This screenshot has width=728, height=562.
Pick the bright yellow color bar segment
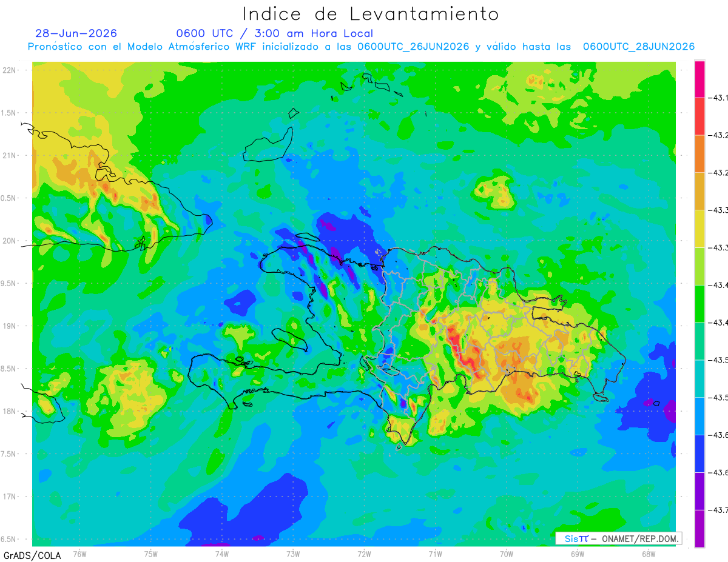[699, 229]
